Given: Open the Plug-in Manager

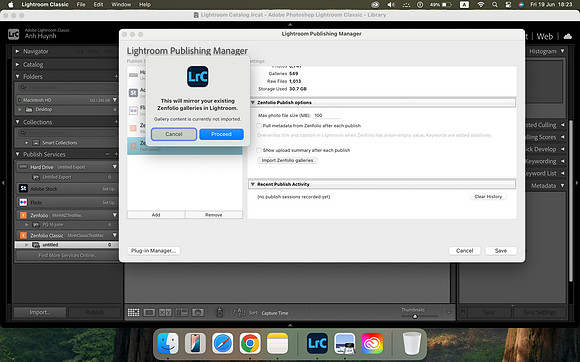Looking at the screenshot, I should coord(153,251).
